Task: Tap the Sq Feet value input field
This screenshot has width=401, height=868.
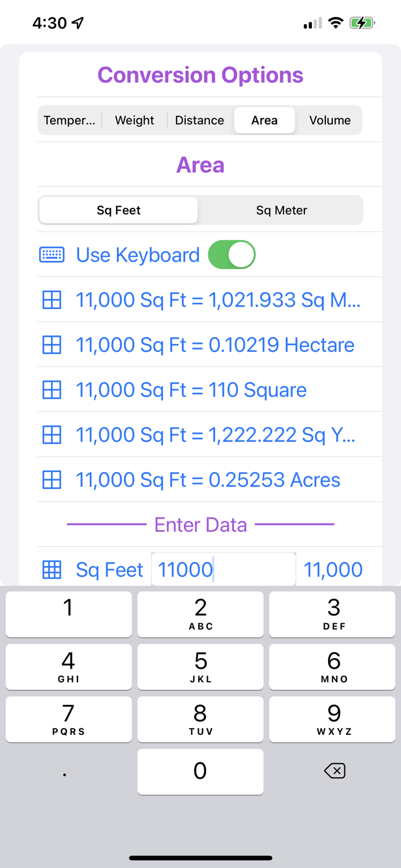Action: point(223,569)
